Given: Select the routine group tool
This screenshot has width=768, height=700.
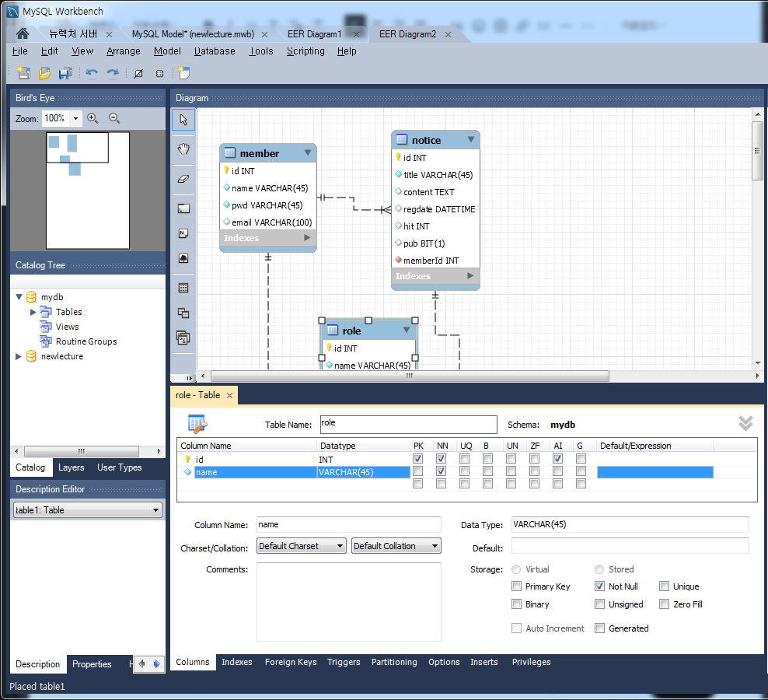Looking at the screenshot, I should click(183, 338).
